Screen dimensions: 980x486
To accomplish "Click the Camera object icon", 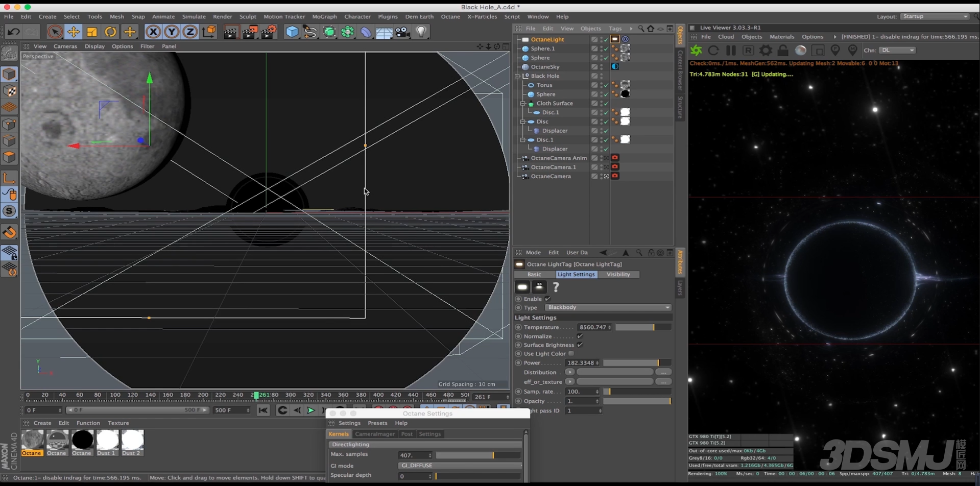I will point(402,32).
